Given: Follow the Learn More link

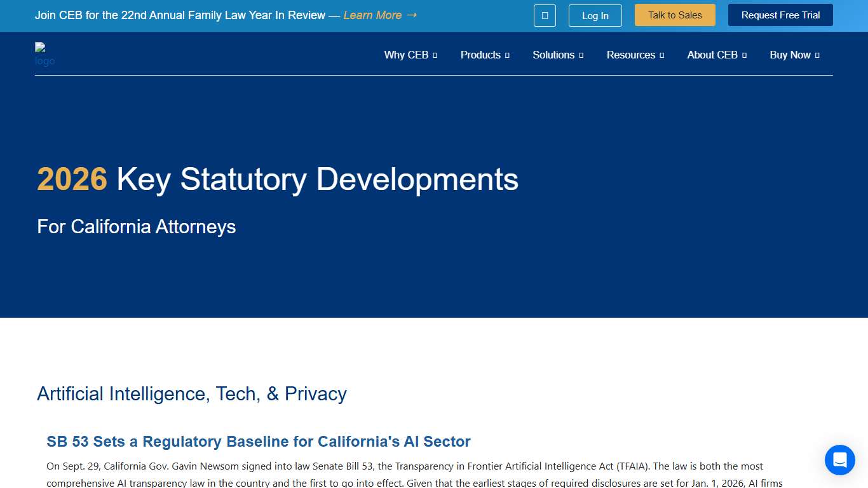Looking at the screenshot, I should pos(372,15).
